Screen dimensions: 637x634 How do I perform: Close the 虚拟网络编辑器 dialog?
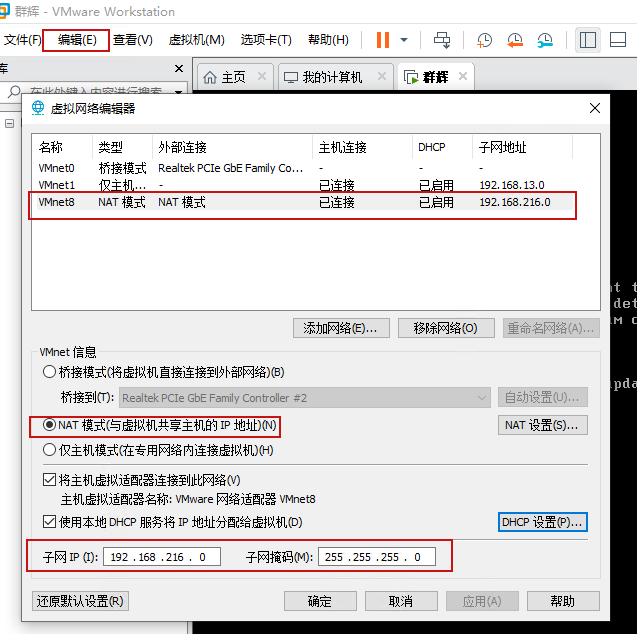pyautogui.click(x=595, y=108)
